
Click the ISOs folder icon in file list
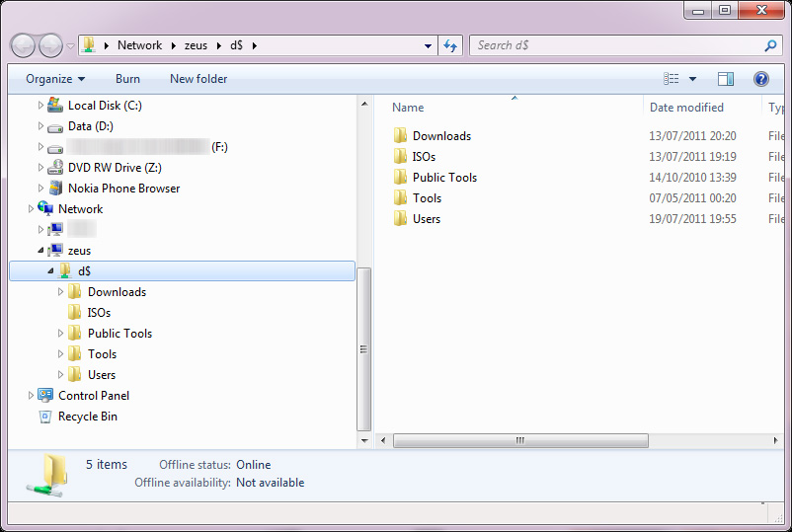pos(400,156)
